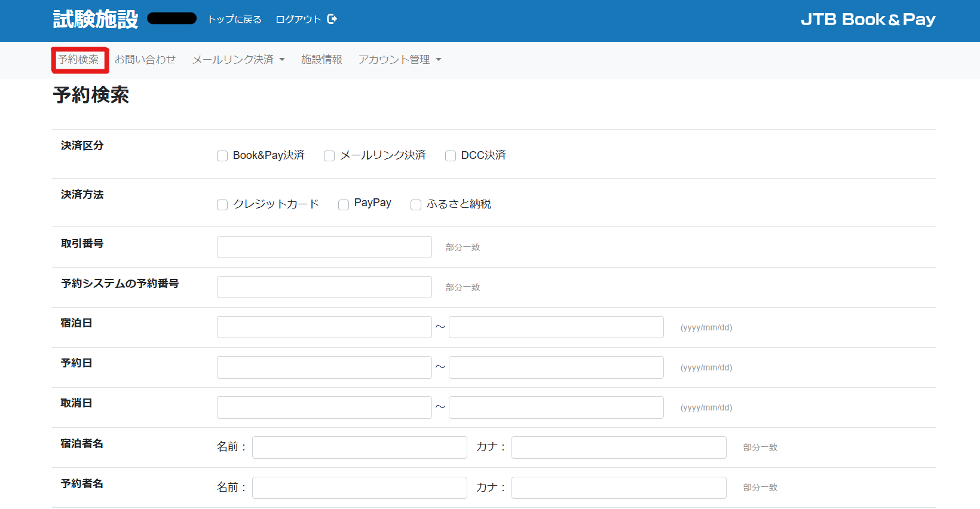This screenshot has width=980, height=509.
Task: Click the 予約者名 カナ field
Action: [x=619, y=487]
